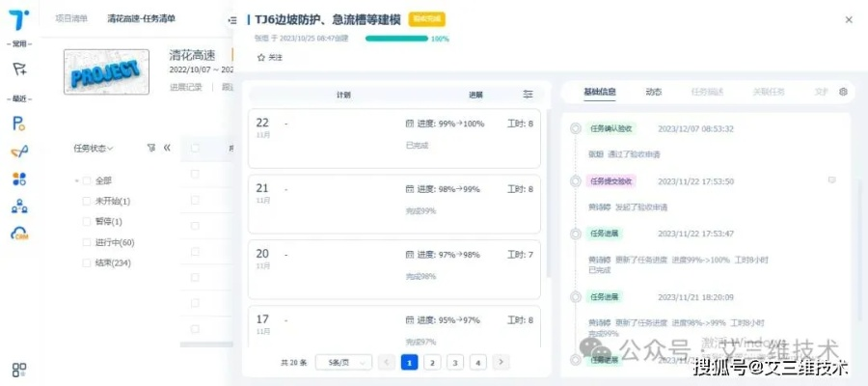Go to the previous page arrow
Screen dimensions: 868x386
(x=387, y=362)
